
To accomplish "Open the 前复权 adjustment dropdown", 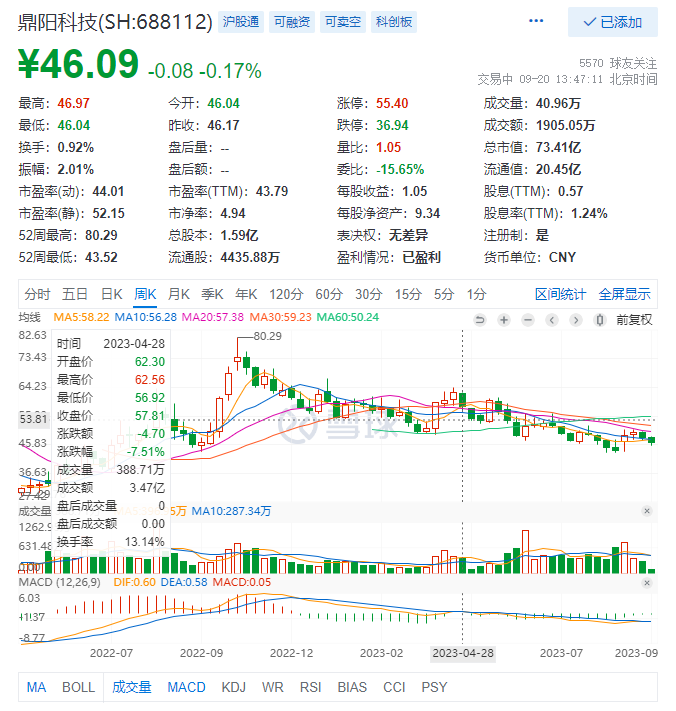I will (x=634, y=320).
